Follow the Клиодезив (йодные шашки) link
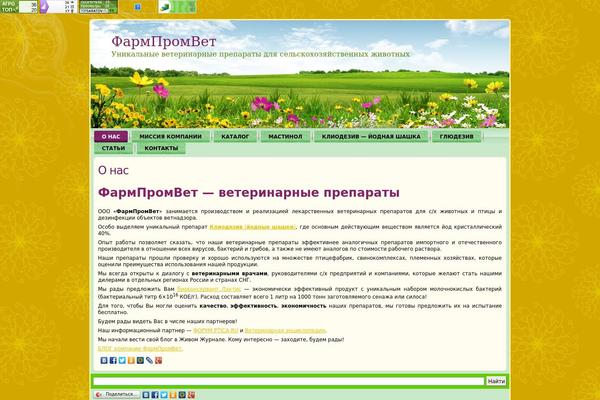The width and height of the screenshot is (600, 400). 253,227
